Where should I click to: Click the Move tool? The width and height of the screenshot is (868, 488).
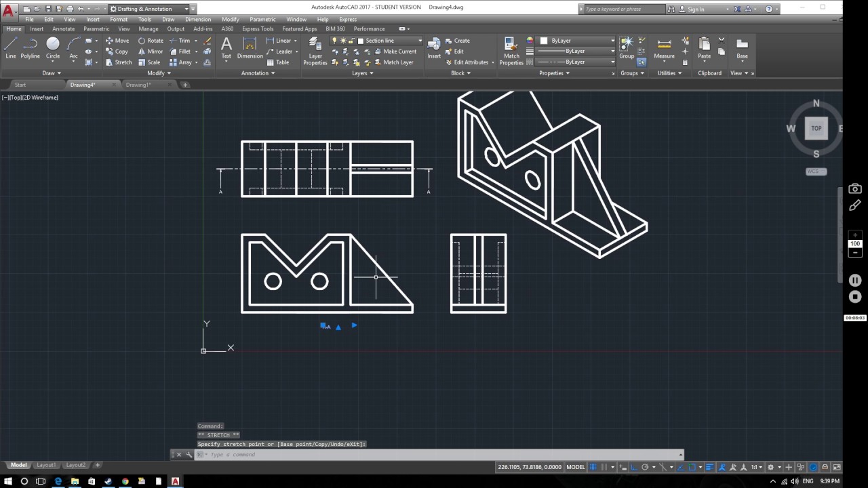click(x=117, y=41)
